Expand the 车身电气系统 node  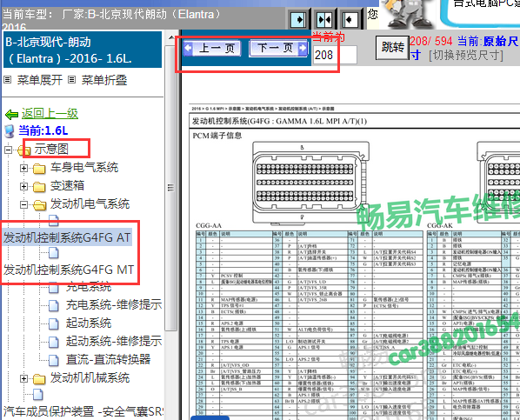[23, 168]
